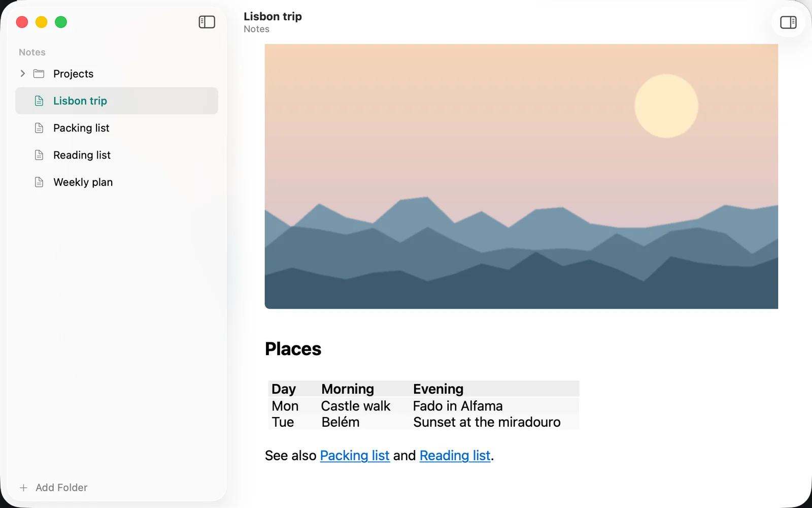Click the Packing list document icon
The width and height of the screenshot is (812, 508).
39,128
